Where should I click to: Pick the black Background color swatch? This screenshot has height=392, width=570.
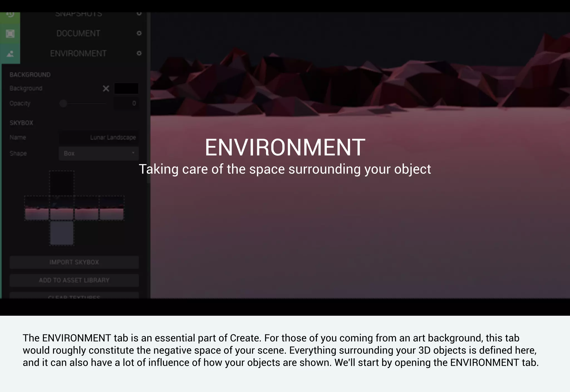(x=126, y=89)
